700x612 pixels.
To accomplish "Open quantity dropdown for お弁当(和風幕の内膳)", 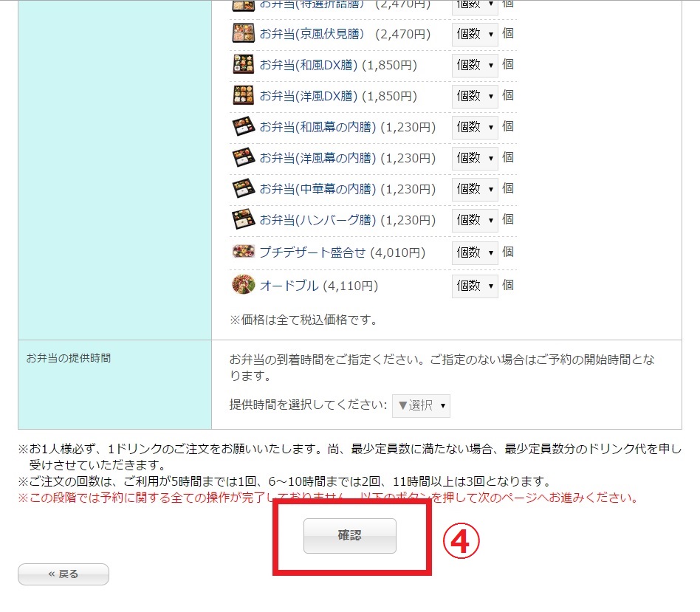I will click(x=475, y=127).
